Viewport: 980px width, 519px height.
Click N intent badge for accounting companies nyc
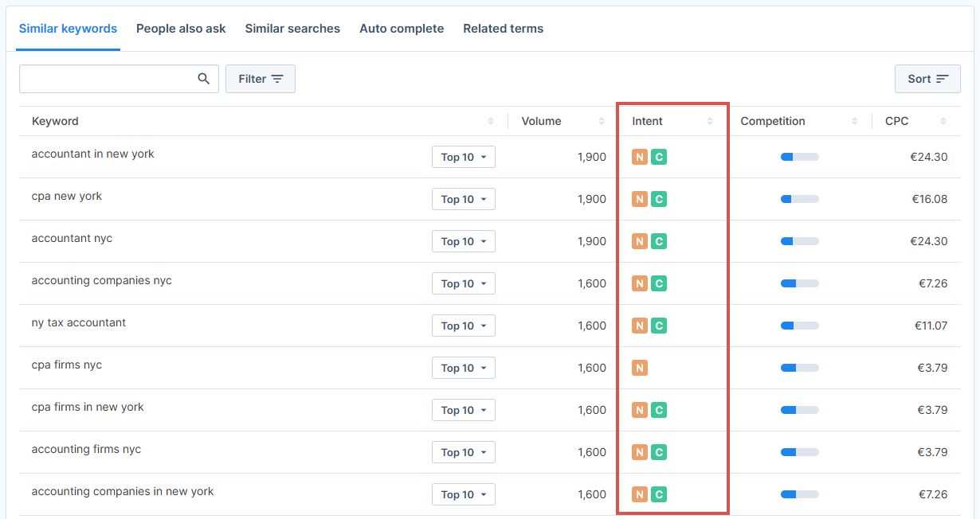[x=640, y=283]
